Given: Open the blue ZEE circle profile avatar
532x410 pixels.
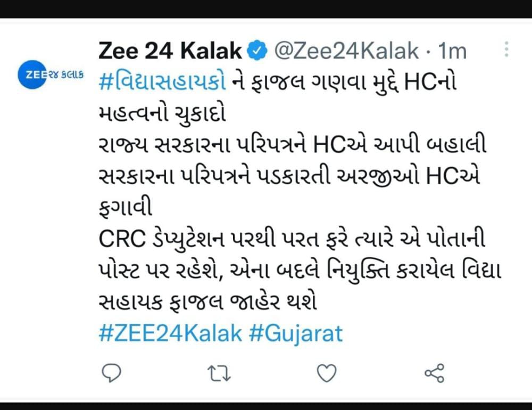Looking at the screenshot, I should coord(32,75).
